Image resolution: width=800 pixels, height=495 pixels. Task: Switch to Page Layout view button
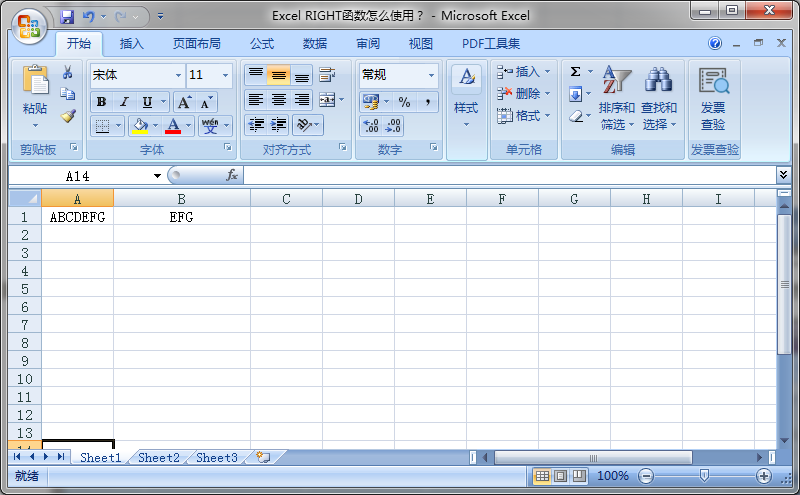[x=560, y=476]
